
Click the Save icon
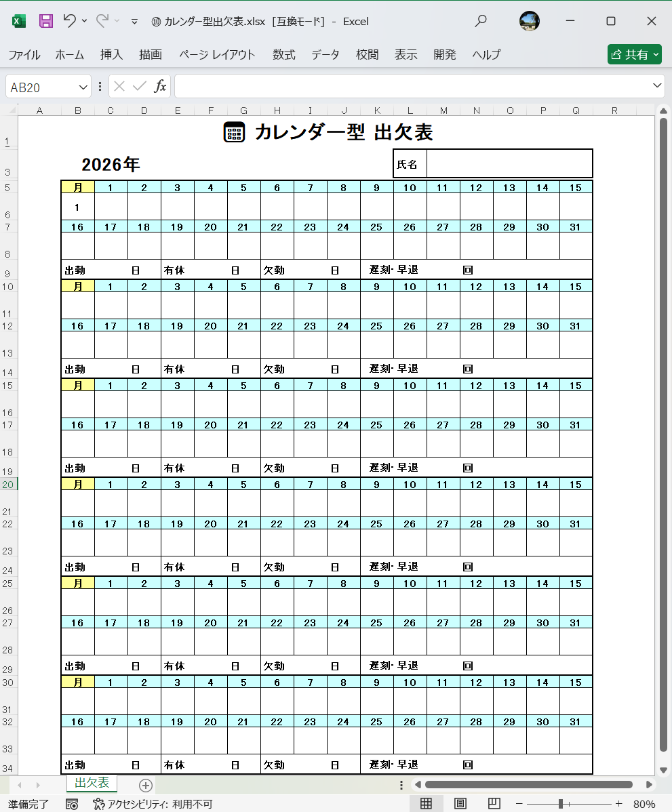(x=45, y=21)
